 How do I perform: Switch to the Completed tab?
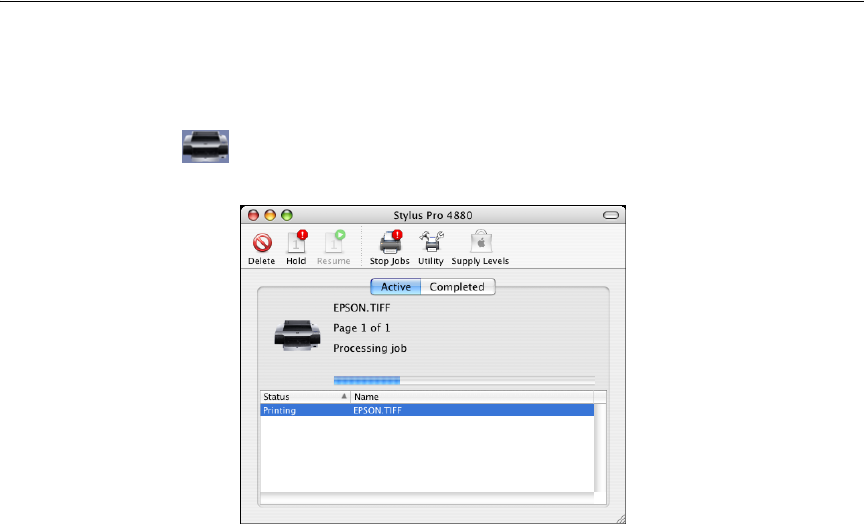click(x=457, y=287)
